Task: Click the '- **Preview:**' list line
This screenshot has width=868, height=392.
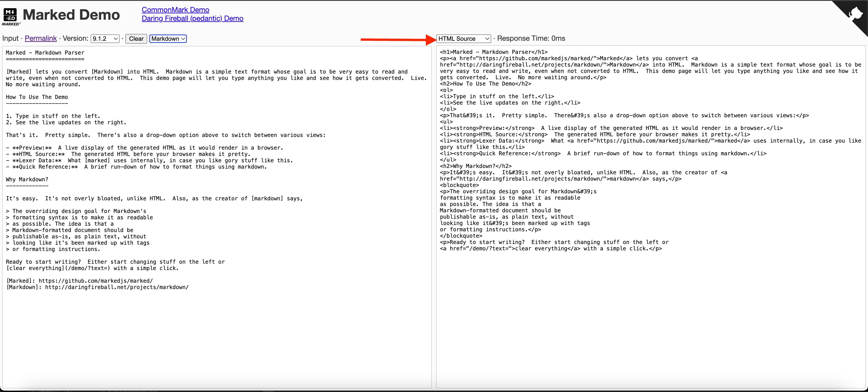Action: click(x=145, y=148)
